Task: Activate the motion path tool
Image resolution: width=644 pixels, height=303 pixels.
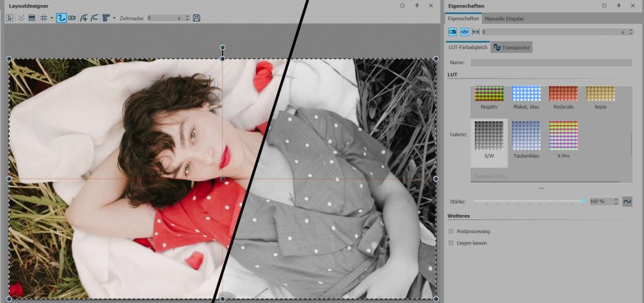Action: point(62,18)
